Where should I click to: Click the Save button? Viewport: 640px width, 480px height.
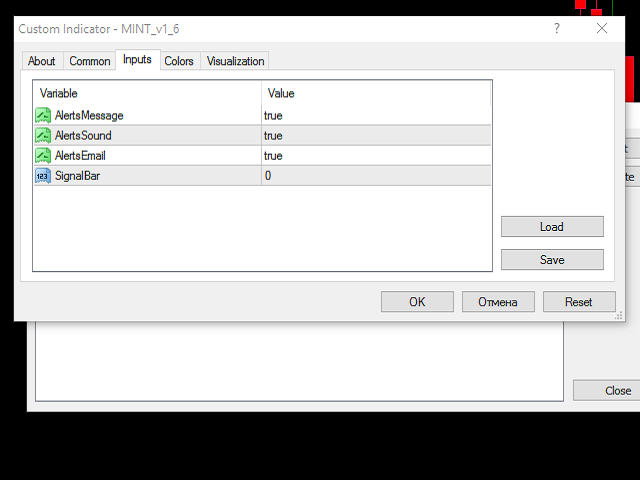(x=552, y=260)
